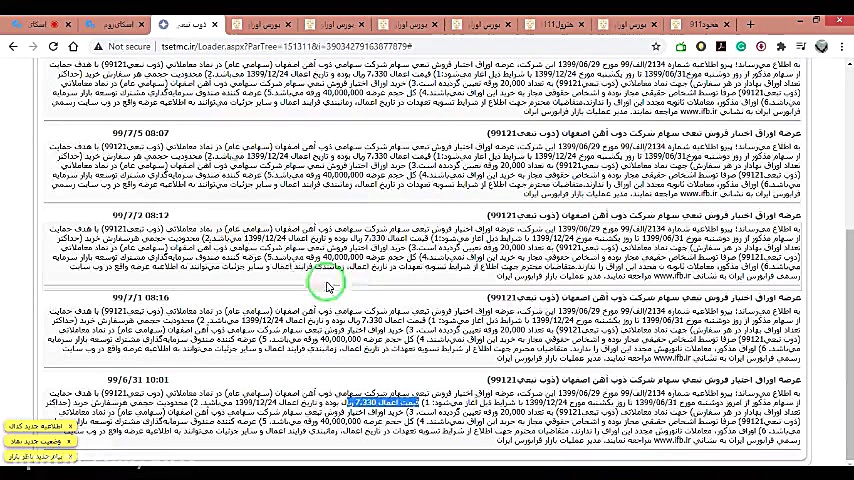Close the active ذوب تبعی tab
This screenshot has height=480, width=854.
coord(215,25)
